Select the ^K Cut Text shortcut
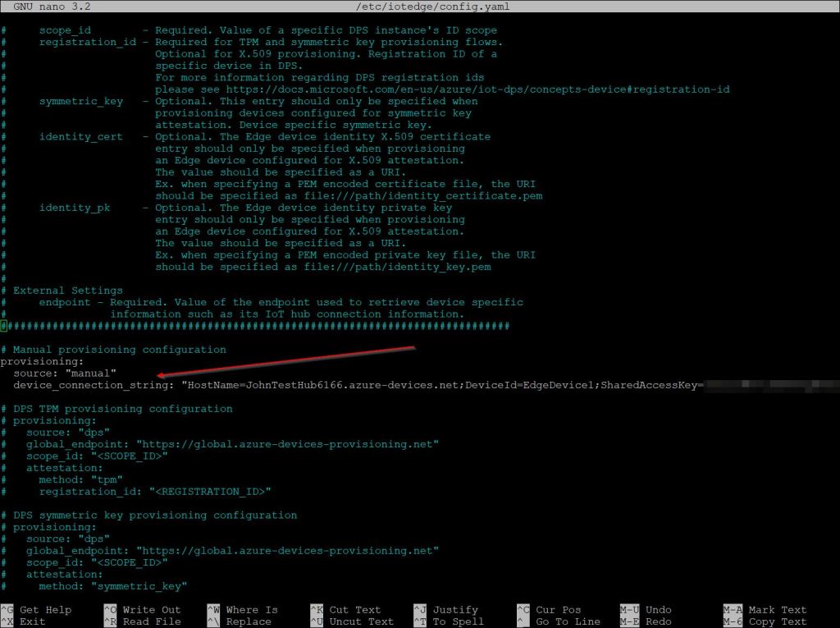This screenshot has height=628, width=840. click(345, 610)
